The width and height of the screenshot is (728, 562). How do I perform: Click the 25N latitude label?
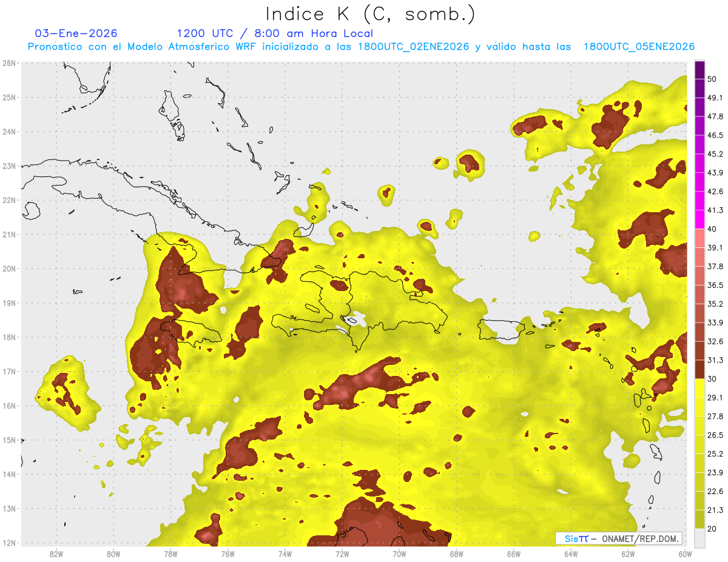coord(9,97)
